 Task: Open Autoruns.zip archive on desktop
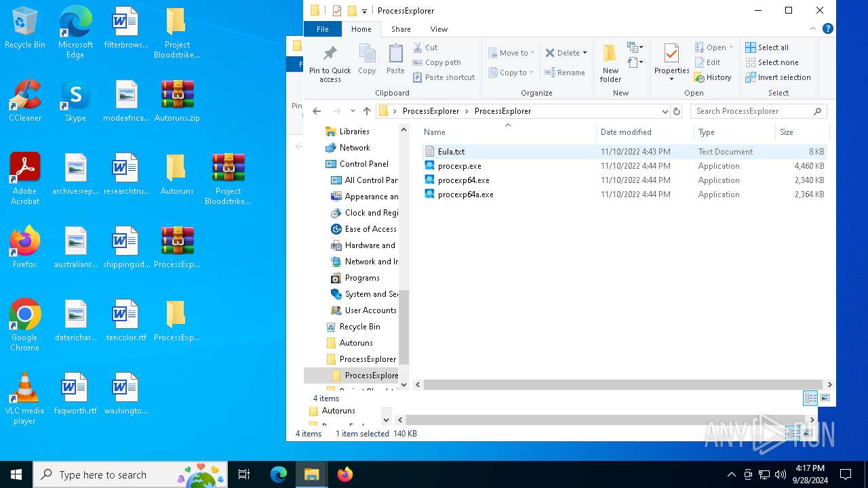177,101
